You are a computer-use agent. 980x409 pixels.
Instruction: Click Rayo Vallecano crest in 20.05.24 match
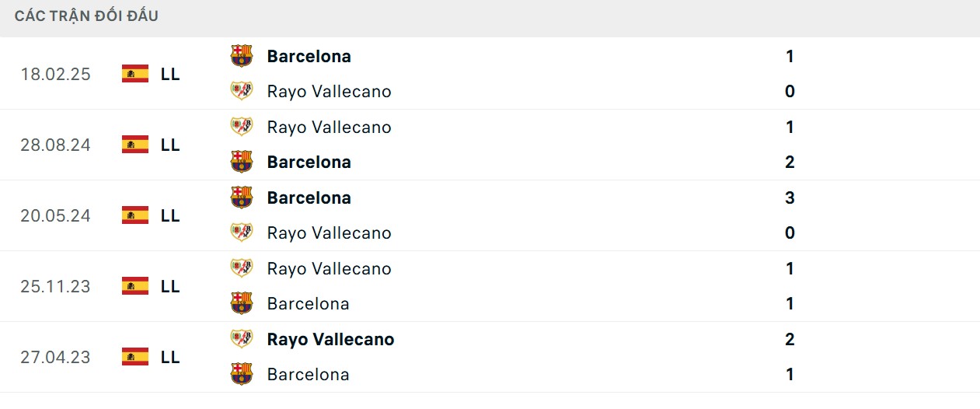242,232
